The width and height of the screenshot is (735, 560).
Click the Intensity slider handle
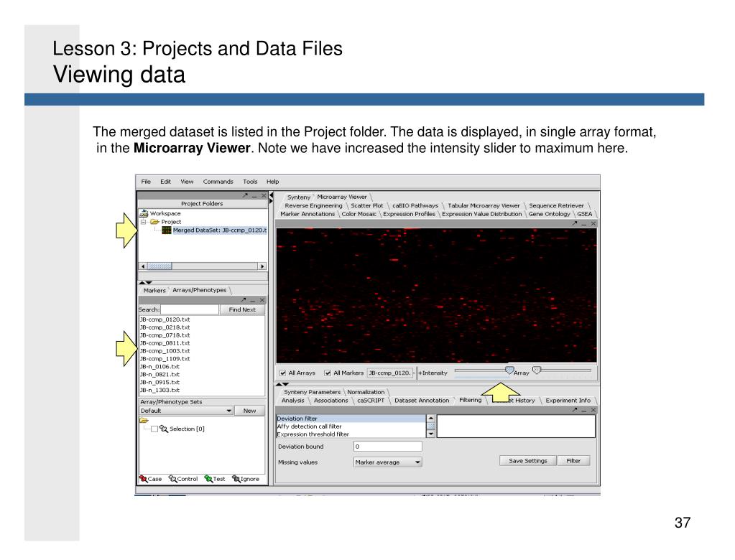(509, 370)
